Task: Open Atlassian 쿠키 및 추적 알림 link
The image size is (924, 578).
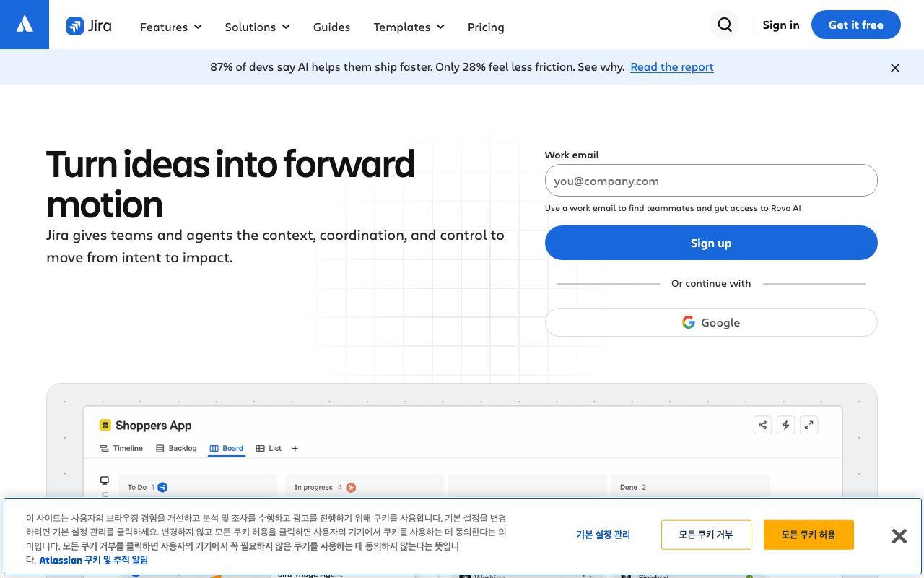Action: pyautogui.click(x=94, y=560)
